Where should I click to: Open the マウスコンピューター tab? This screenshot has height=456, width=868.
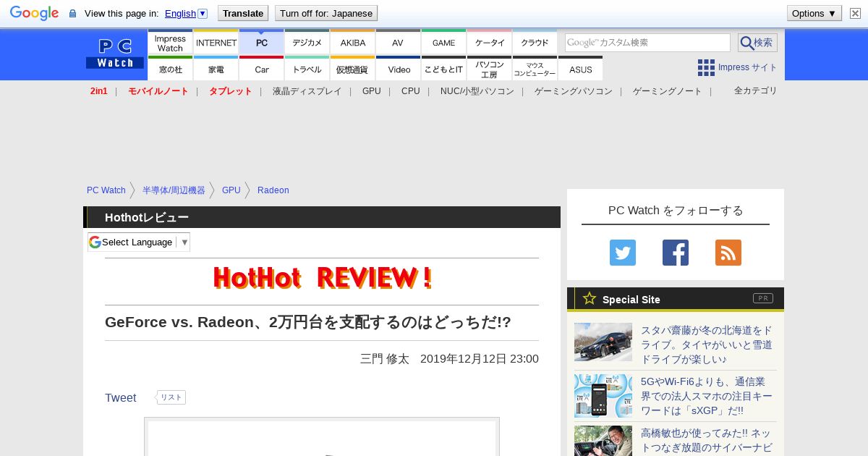535,69
